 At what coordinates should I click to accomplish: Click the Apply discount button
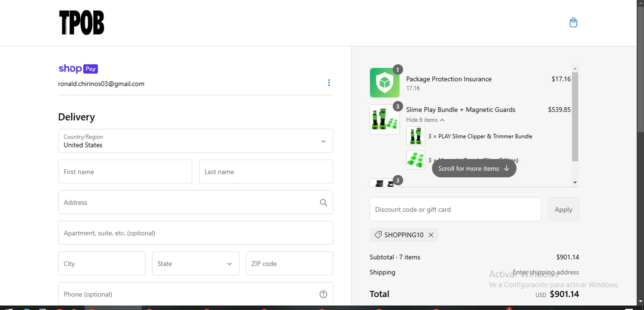(563, 209)
